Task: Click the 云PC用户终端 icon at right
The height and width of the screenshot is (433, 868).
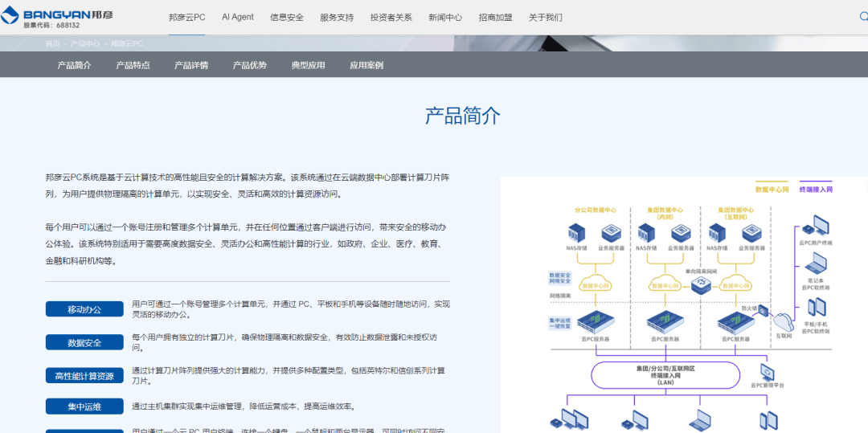Action: 817,225
